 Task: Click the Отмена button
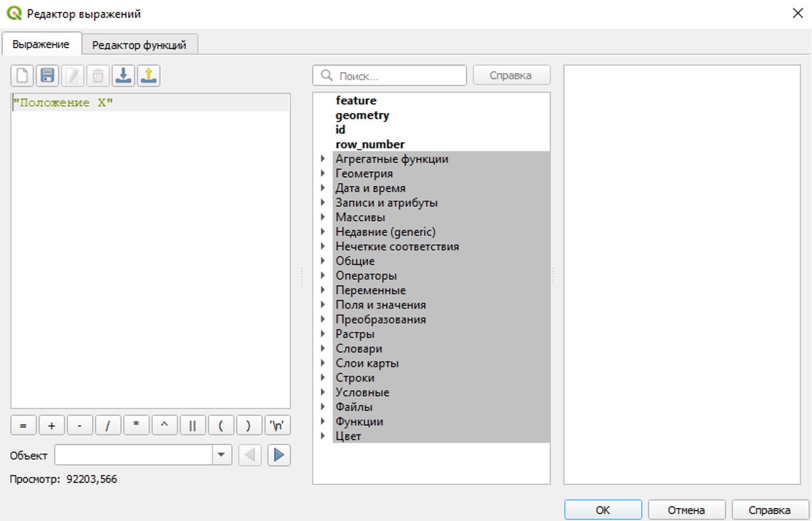686,510
